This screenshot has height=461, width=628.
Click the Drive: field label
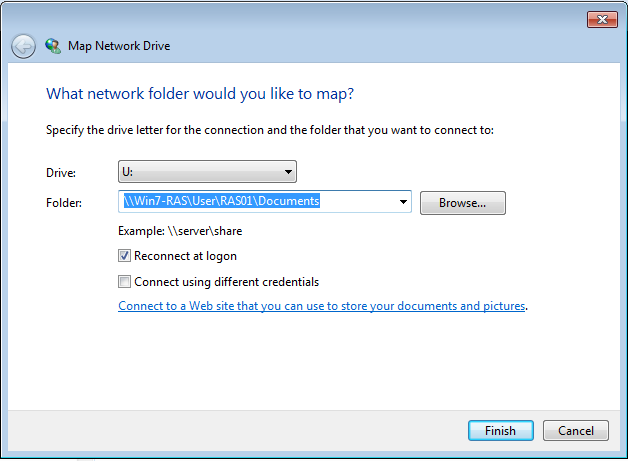[x=61, y=173]
